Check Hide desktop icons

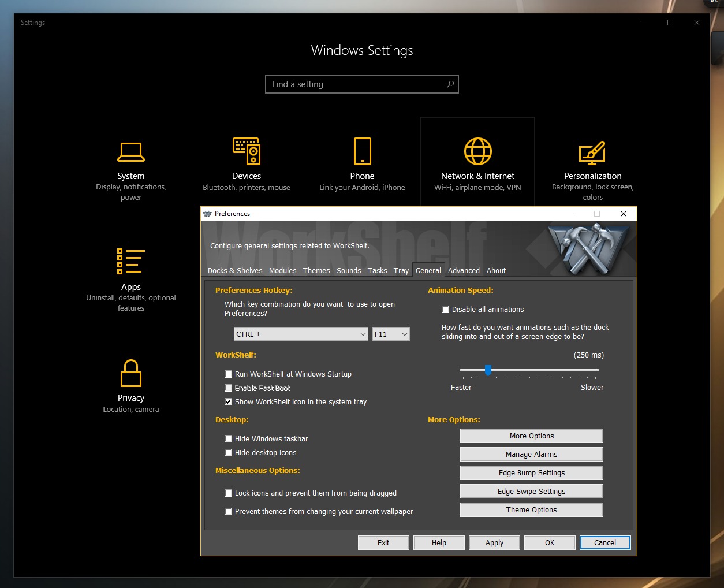[229, 453]
